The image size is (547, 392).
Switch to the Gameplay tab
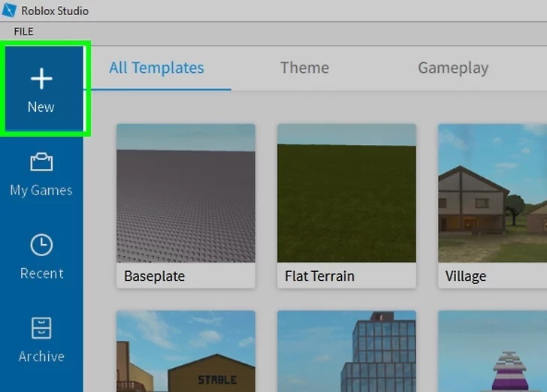453,68
